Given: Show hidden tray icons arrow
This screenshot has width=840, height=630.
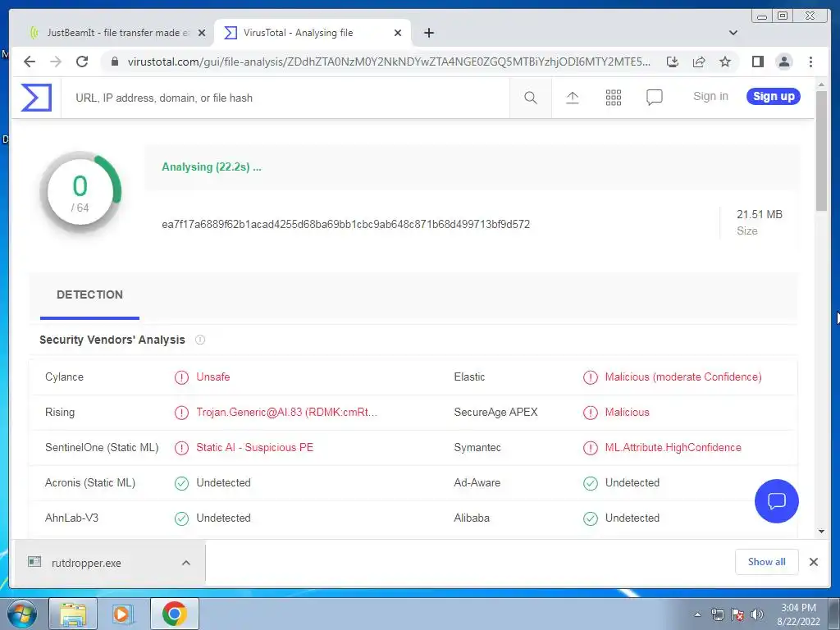Looking at the screenshot, I should (x=697, y=614).
